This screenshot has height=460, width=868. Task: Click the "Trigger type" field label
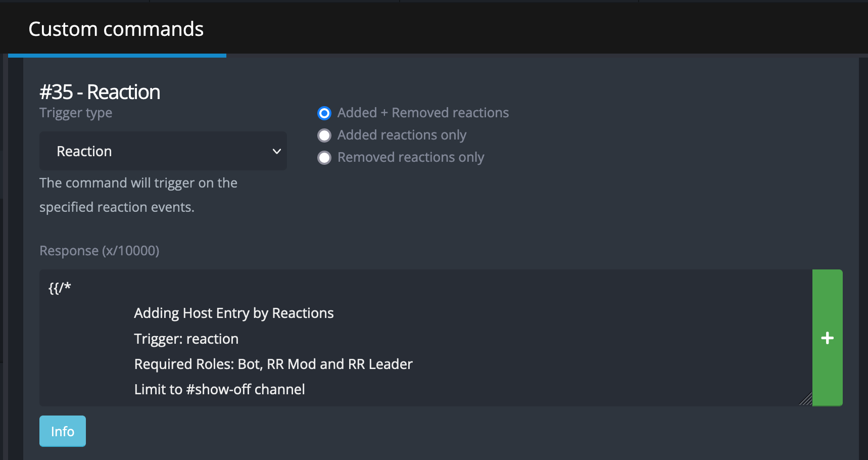76,113
